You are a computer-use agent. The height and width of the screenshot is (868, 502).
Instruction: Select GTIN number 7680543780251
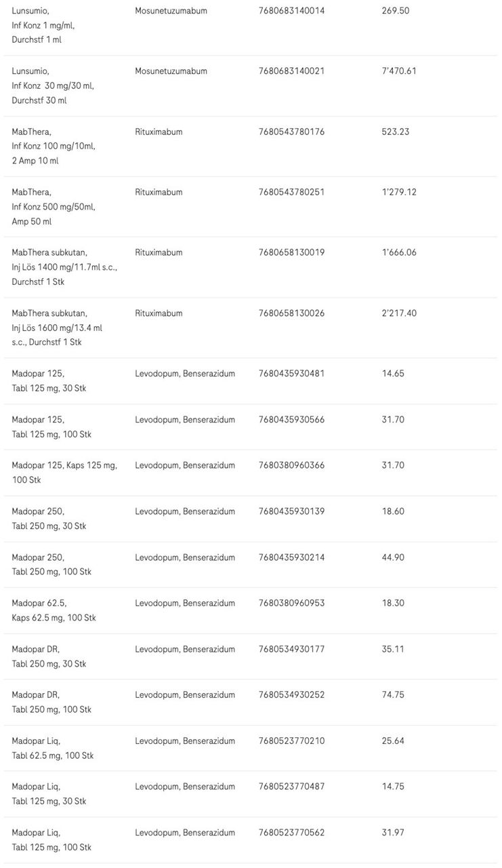[x=291, y=192]
